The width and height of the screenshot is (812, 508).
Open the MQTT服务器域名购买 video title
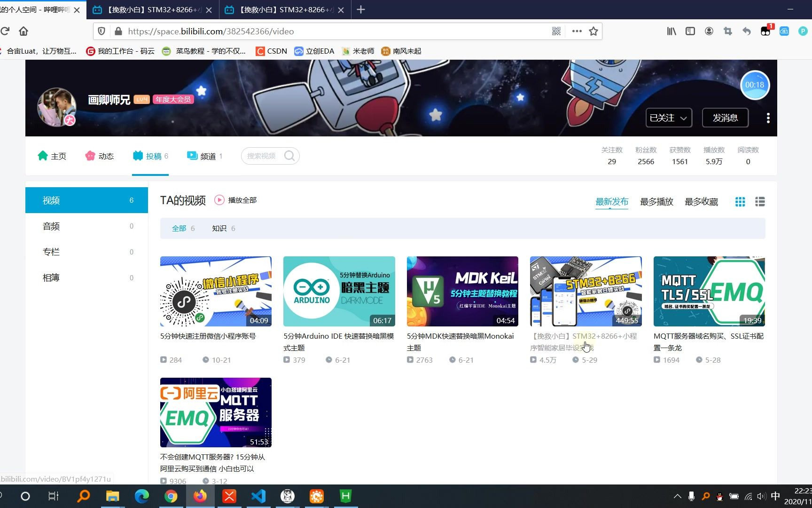pyautogui.click(x=709, y=342)
